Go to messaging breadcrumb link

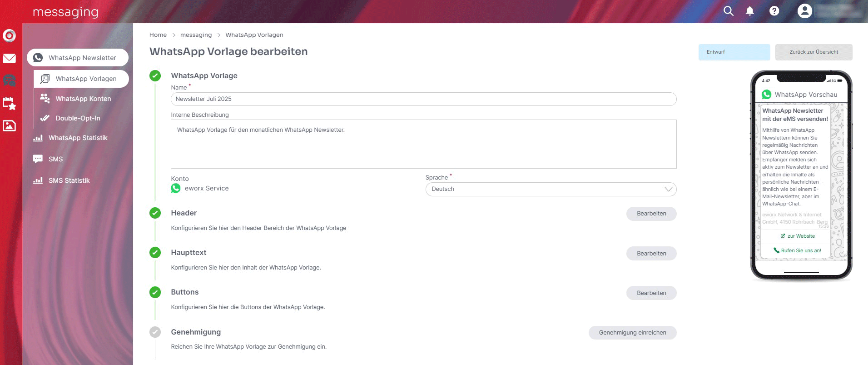click(196, 35)
